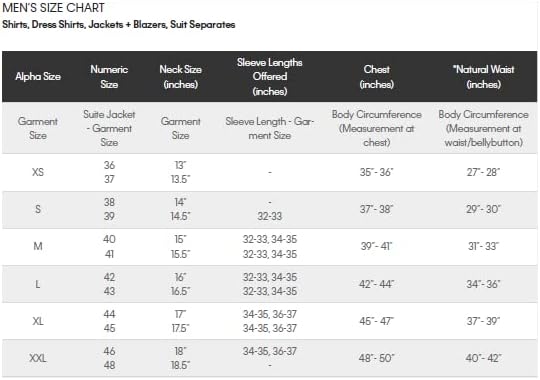Select the XS alpha size cell
Image resolution: width=540 pixels, height=380 pixels.
[x=38, y=172]
